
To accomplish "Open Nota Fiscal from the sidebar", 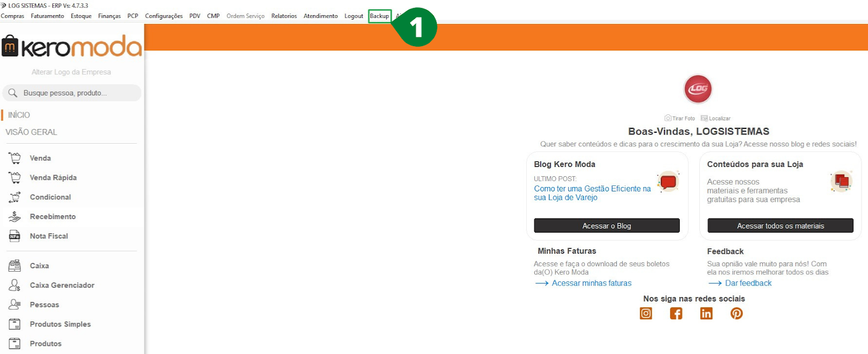I will [x=49, y=236].
